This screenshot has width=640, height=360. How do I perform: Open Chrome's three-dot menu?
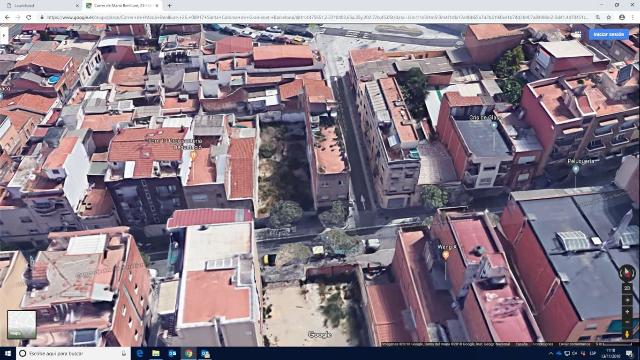[633, 18]
